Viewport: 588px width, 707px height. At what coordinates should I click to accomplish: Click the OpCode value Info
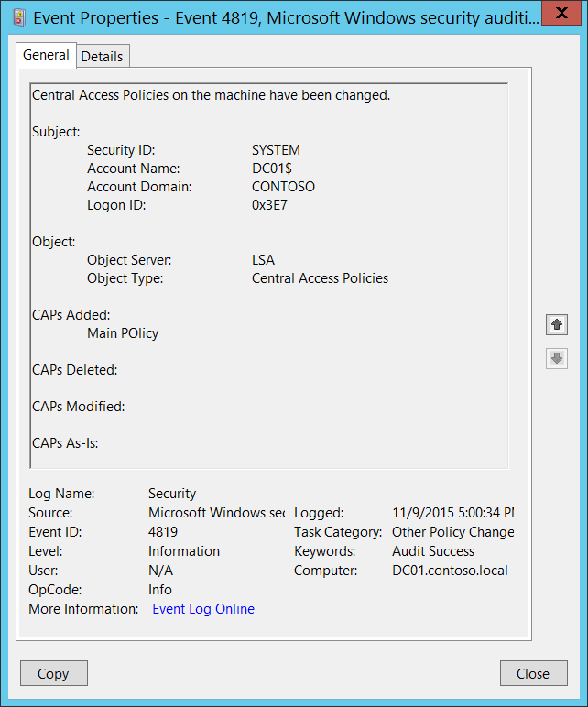pyautogui.click(x=160, y=590)
